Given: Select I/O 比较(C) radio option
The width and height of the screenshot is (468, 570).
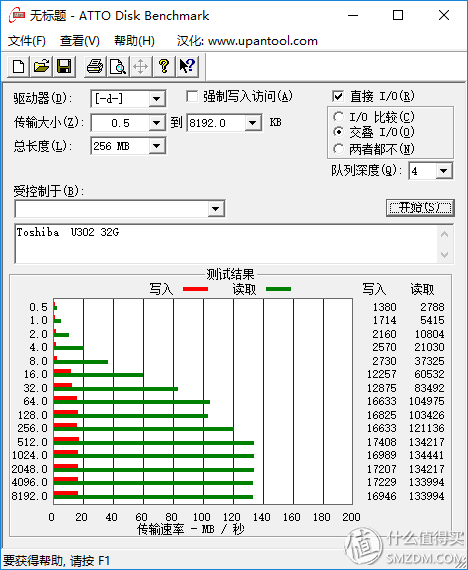Looking at the screenshot, I should click(x=338, y=117).
